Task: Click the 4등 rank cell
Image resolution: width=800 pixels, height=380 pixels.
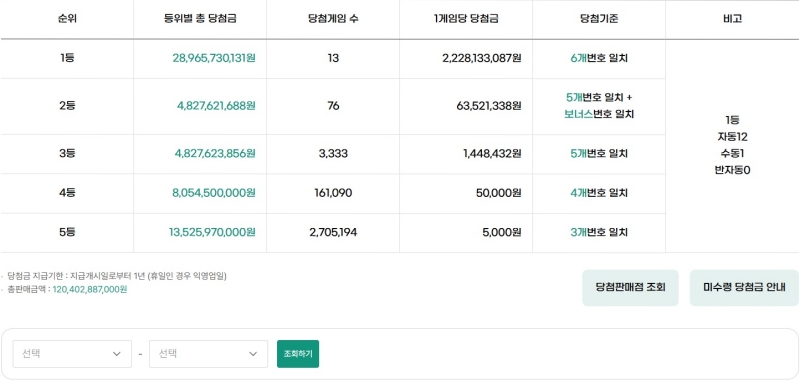Action: point(67,193)
